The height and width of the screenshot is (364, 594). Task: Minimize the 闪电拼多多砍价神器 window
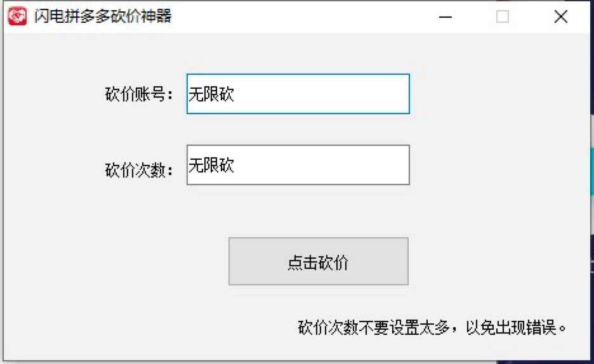point(445,17)
